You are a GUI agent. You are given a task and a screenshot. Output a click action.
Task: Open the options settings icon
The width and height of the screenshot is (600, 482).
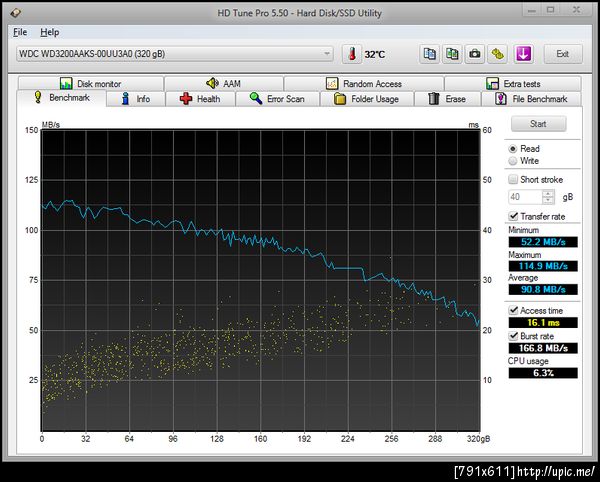pyautogui.click(x=497, y=54)
